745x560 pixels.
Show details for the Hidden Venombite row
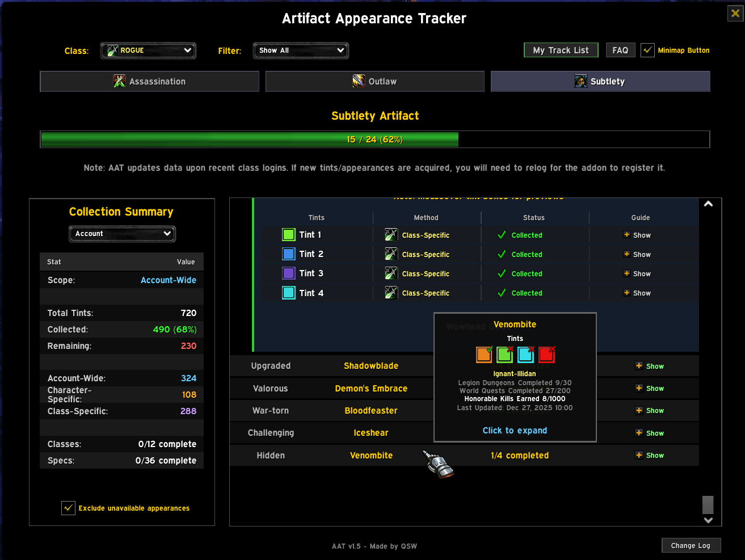(650, 455)
